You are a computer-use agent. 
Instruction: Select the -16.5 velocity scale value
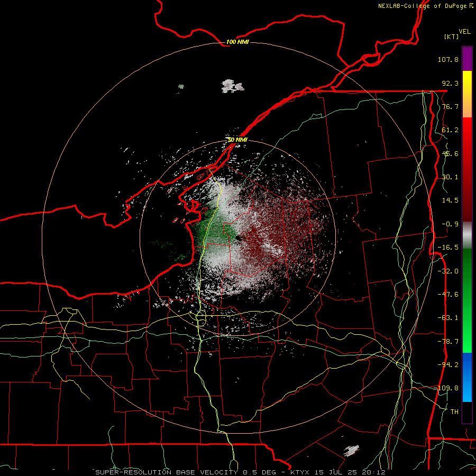[448, 248]
